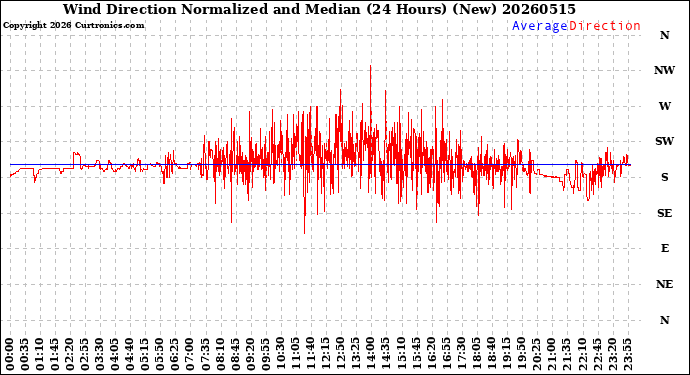Click the 08:10 time axis label
The height and width of the screenshot is (375, 690).
pos(220,354)
